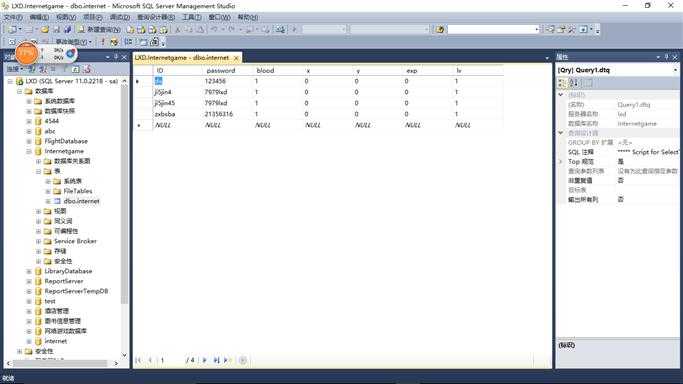
Task: Expand the Service Broker folder
Action: point(38,241)
